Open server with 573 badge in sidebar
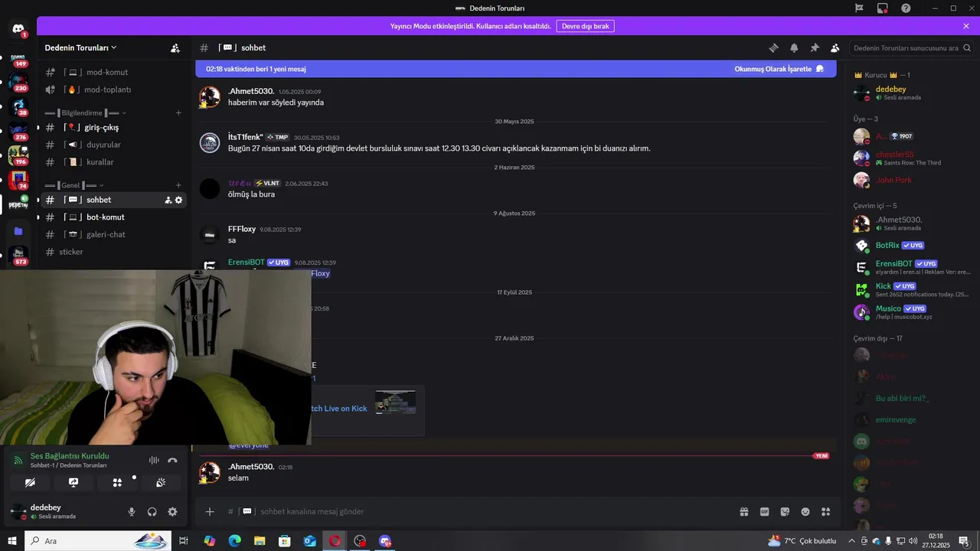 point(18,255)
